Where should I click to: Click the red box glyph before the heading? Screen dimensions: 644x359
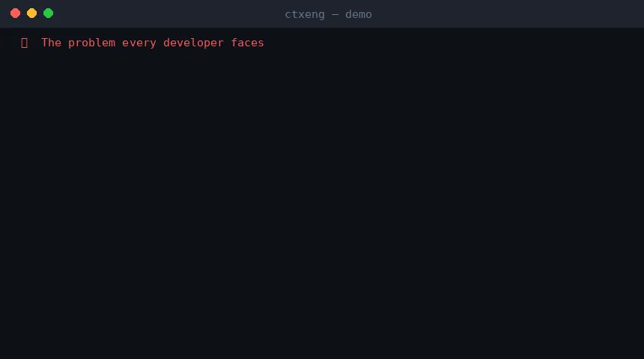click(x=24, y=43)
